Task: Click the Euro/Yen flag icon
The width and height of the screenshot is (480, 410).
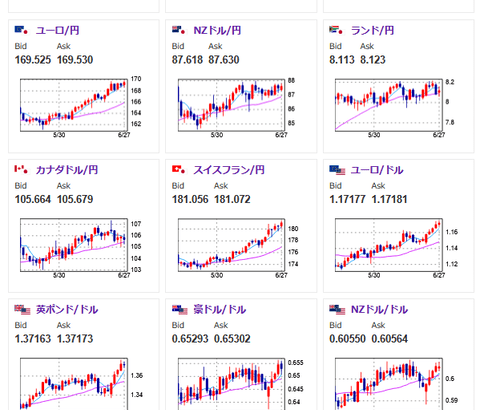Action: [x=21, y=30]
